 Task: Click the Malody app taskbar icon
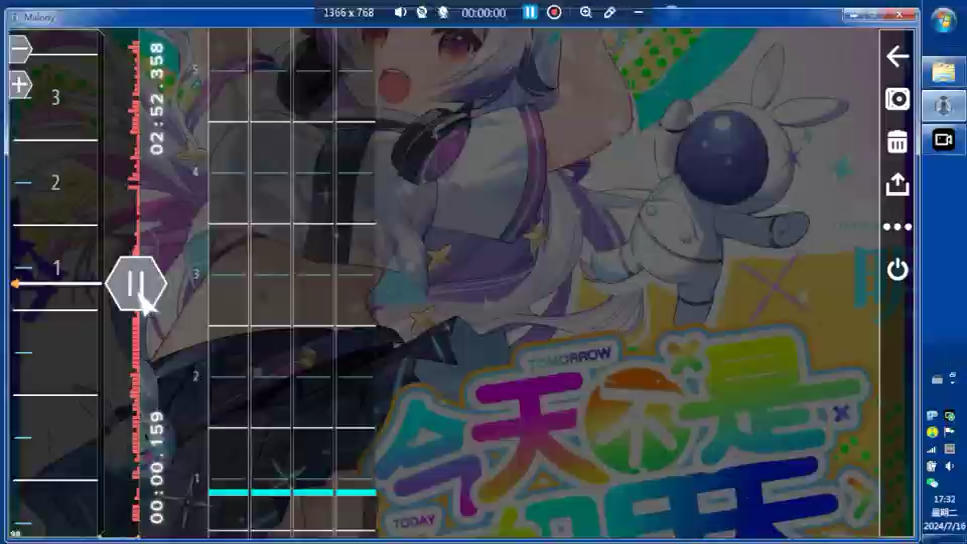[944, 106]
